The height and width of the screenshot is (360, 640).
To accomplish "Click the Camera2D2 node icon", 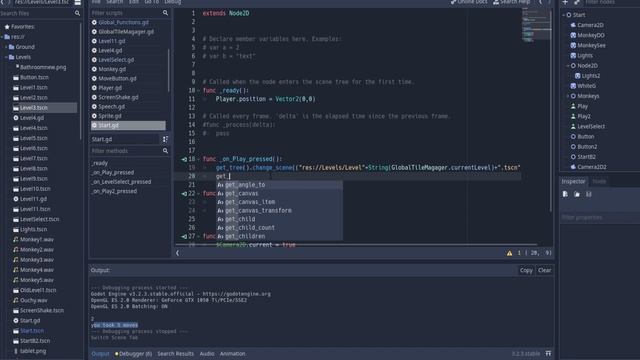I will tap(573, 167).
